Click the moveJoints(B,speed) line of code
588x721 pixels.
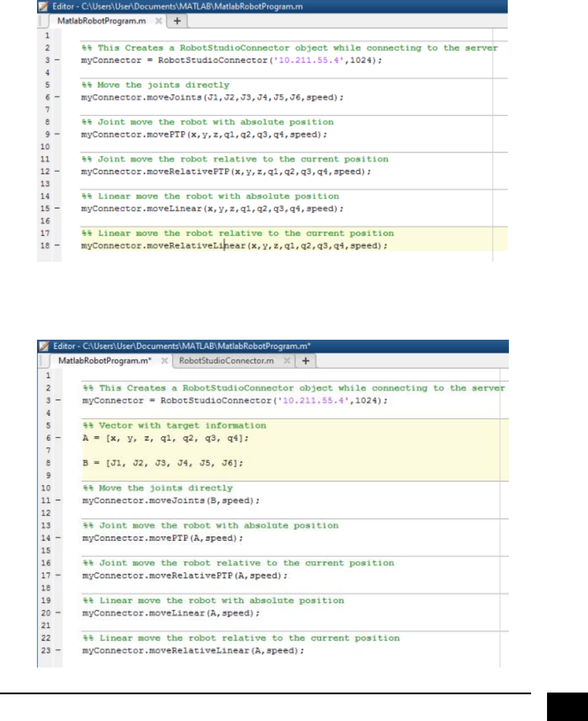[171, 501]
